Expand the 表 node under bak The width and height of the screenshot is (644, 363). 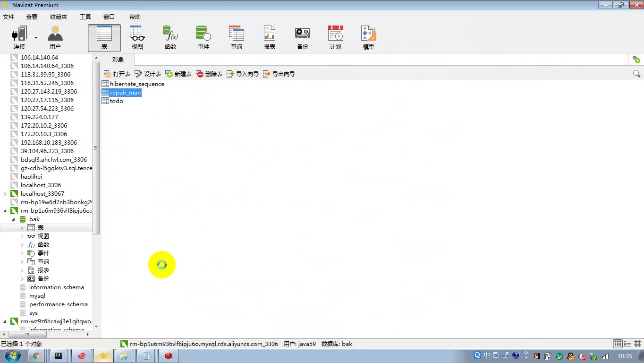(22, 228)
